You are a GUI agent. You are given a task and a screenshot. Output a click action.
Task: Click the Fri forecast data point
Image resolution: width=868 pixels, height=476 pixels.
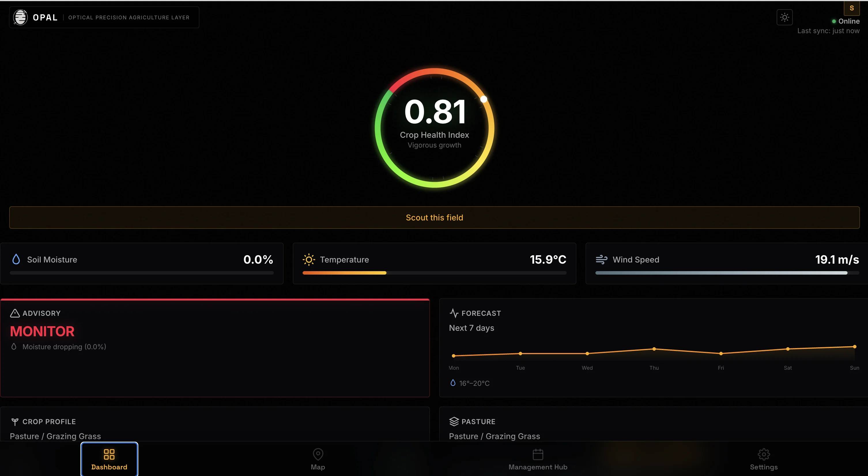click(x=721, y=353)
